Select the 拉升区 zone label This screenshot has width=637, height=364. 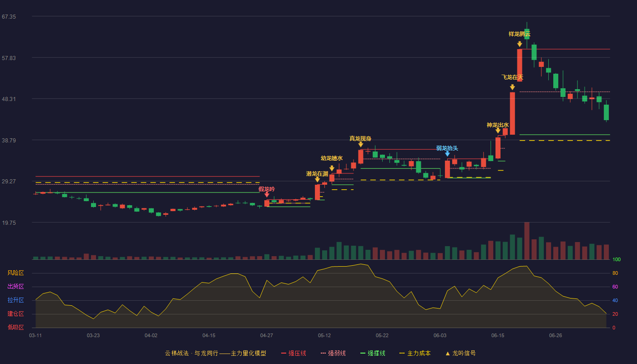[16, 300]
